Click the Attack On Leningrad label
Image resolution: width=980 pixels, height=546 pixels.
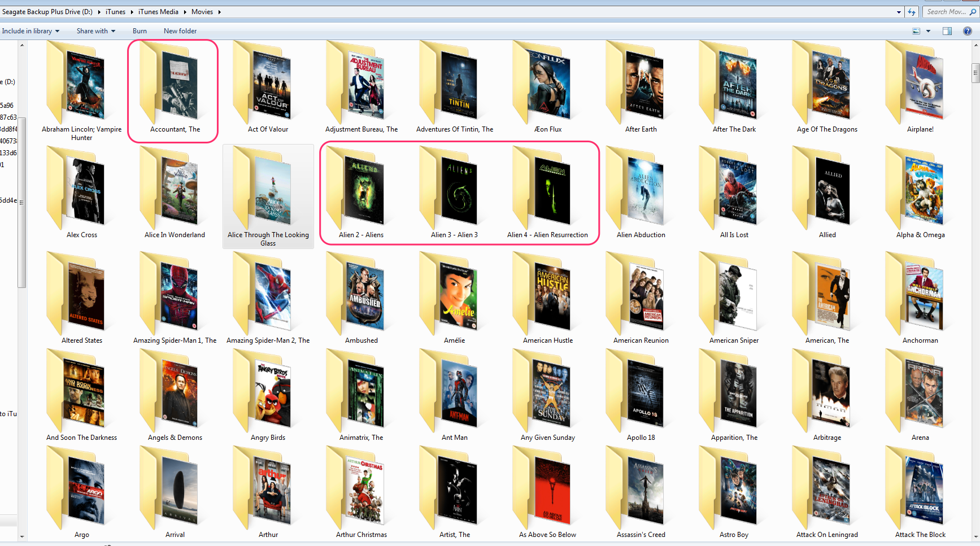click(827, 535)
